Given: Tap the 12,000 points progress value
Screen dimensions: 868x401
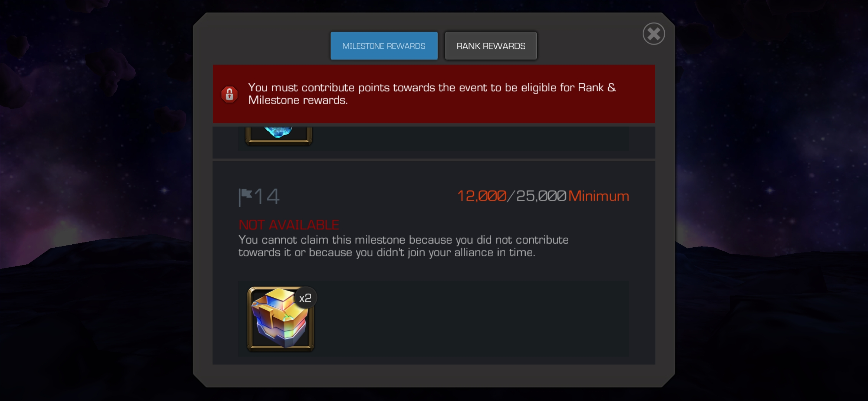Looking at the screenshot, I should tap(482, 196).
